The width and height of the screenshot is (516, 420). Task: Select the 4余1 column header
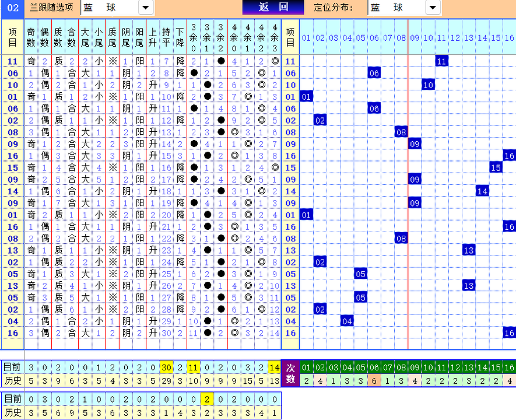tap(247, 37)
